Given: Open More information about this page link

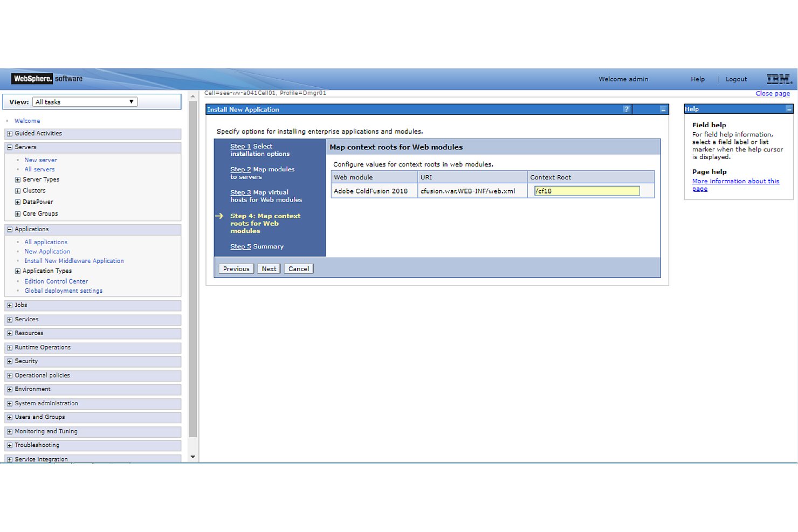Looking at the screenshot, I should (735, 185).
